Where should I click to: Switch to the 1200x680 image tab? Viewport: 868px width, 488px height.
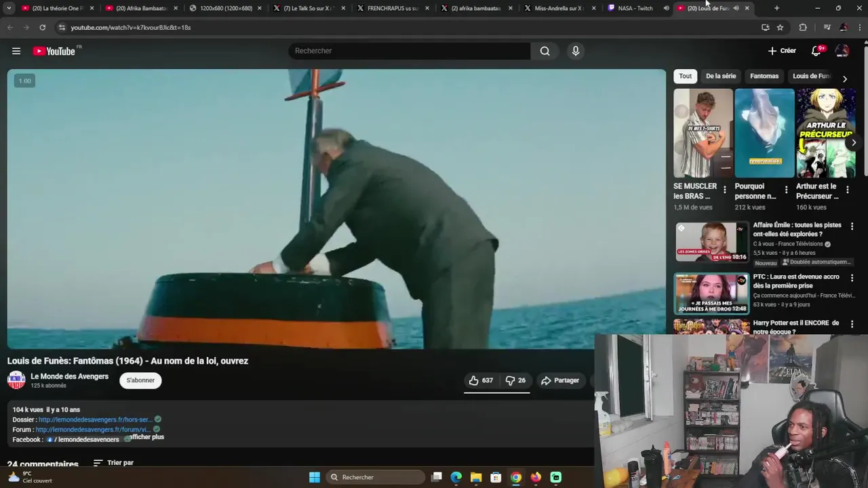point(226,8)
